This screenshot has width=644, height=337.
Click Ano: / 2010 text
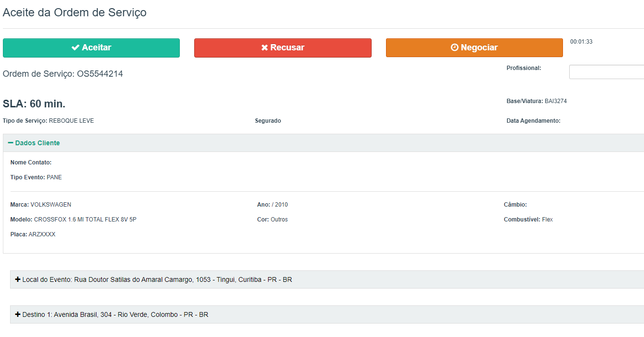[x=272, y=205]
